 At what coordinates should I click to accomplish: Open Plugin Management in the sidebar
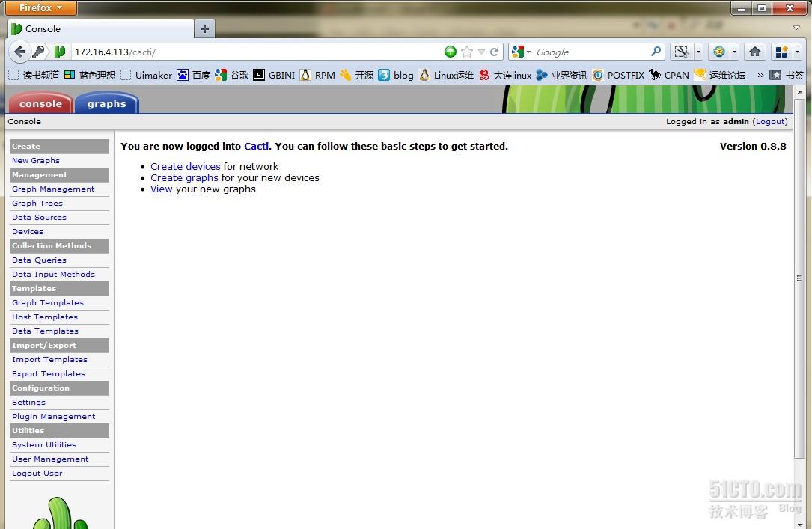54,416
